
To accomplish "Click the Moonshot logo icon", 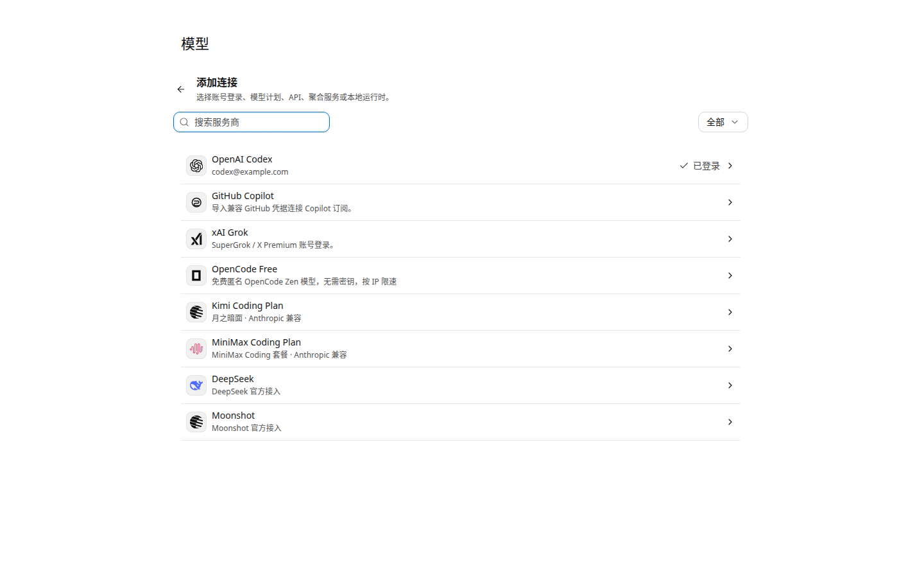I will (x=196, y=422).
